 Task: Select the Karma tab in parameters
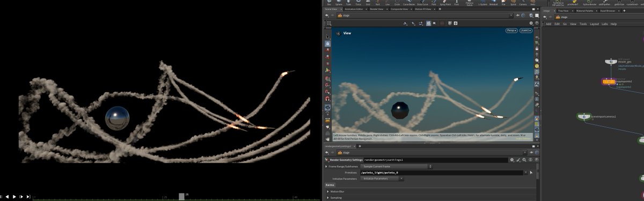(x=330, y=185)
